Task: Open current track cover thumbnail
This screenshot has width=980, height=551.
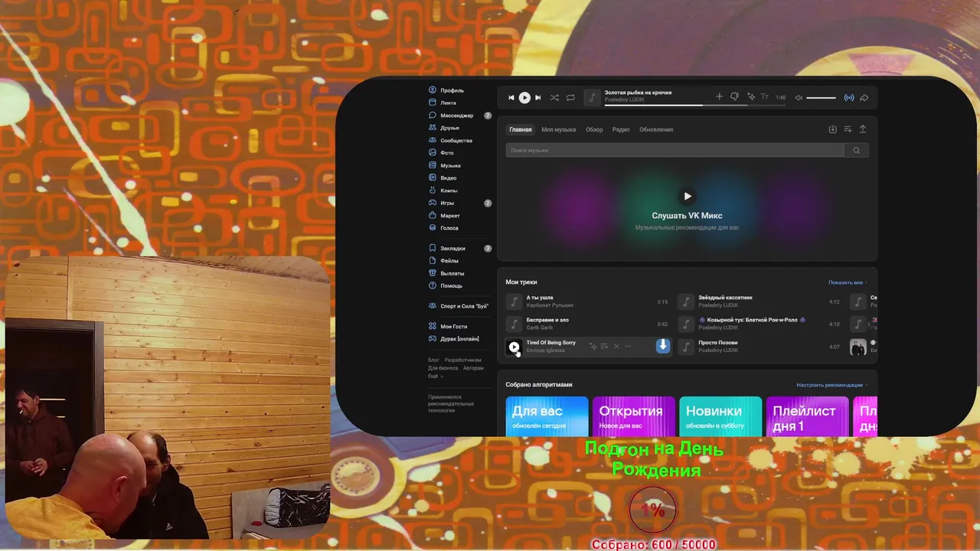Action: [592, 97]
